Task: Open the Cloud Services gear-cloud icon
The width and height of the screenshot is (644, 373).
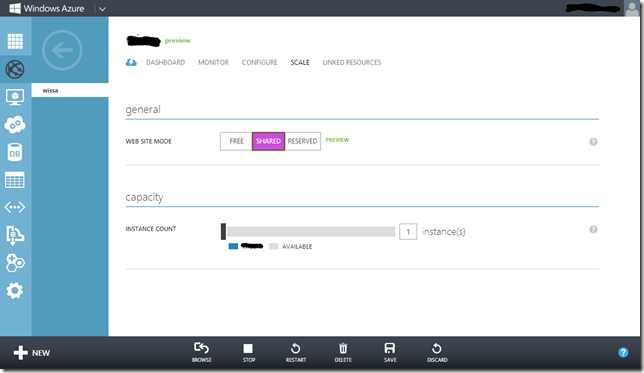Action: 15,124
